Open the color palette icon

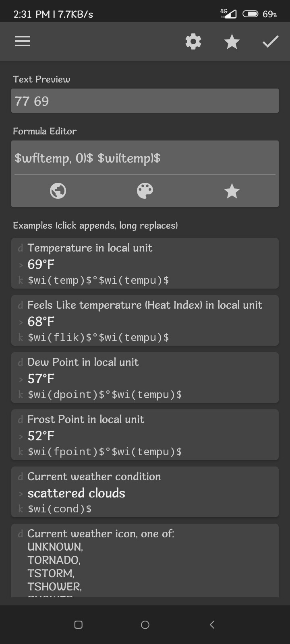[x=145, y=191]
